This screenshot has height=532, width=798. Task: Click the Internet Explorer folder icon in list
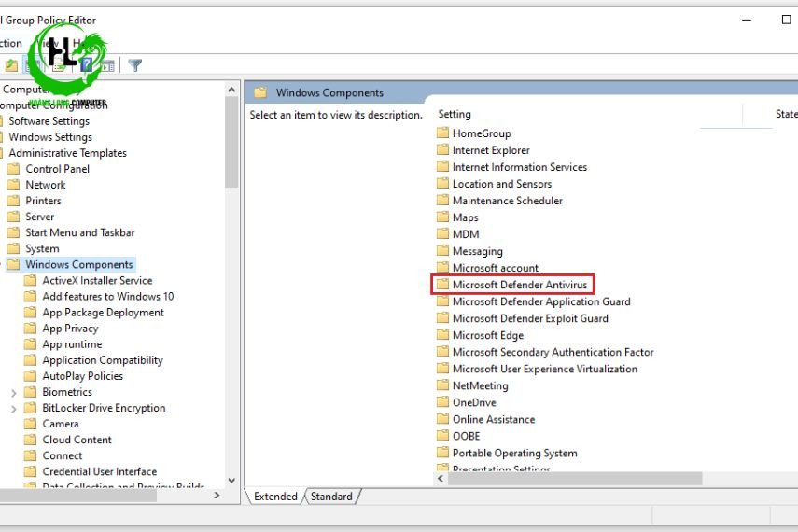(442, 149)
